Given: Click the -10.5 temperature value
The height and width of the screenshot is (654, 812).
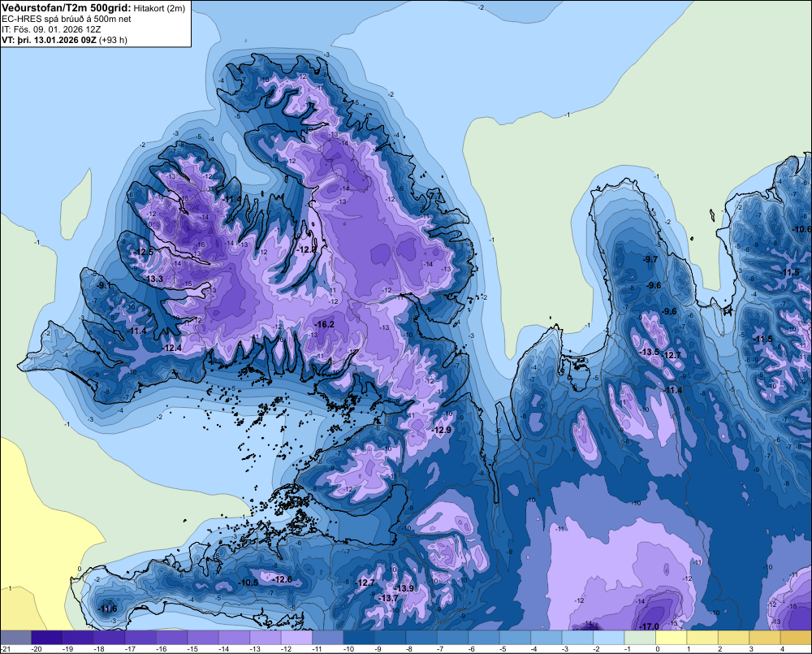Looking at the screenshot, I should pyautogui.click(x=248, y=583).
